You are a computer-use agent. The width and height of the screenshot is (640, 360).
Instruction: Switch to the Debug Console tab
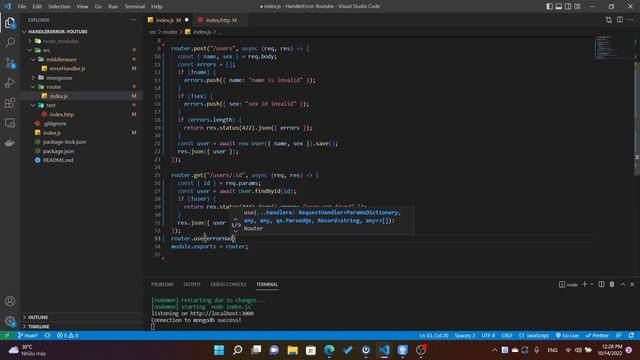228,284
